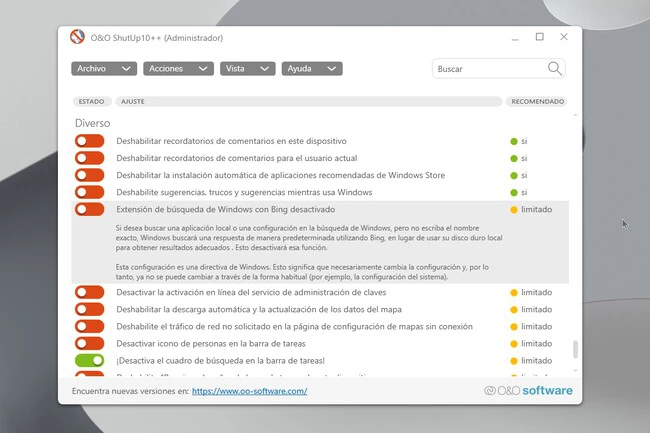
Task: Expand 'Deshabilitar la descarga automática' map data row
Action: [x=259, y=309]
